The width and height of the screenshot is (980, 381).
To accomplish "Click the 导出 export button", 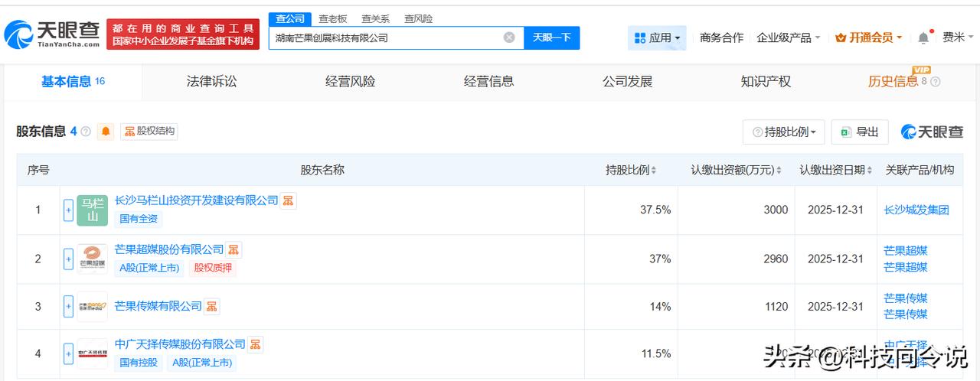I will [859, 132].
